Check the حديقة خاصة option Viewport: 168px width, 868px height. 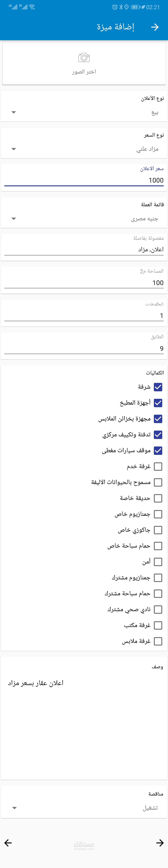point(158,498)
